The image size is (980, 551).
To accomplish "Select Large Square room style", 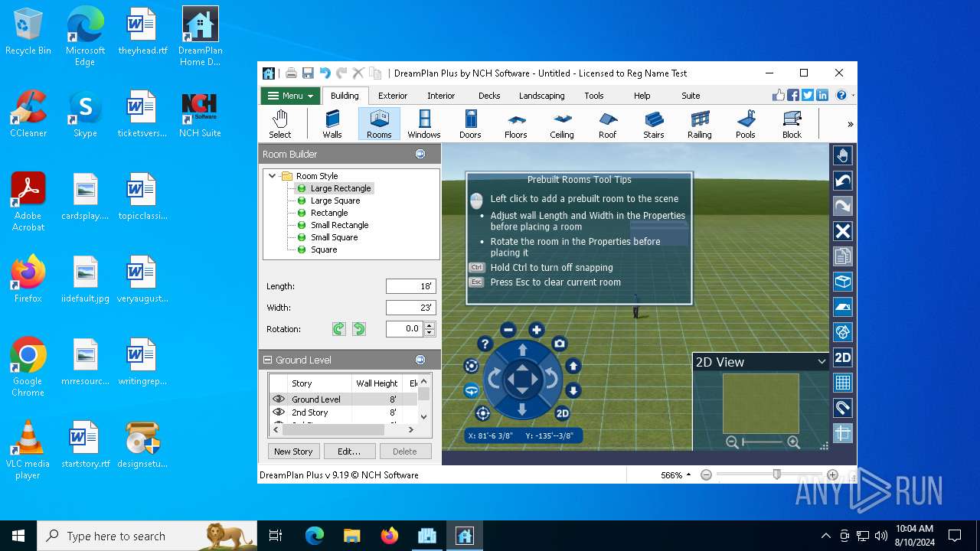I will pyautogui.click(x=335, y=201).
